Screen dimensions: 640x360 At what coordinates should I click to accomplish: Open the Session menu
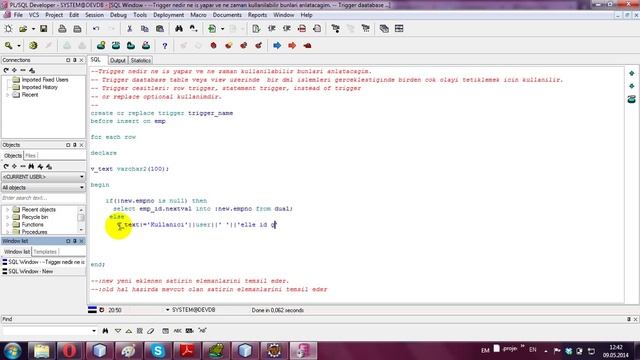click(94, 15)
